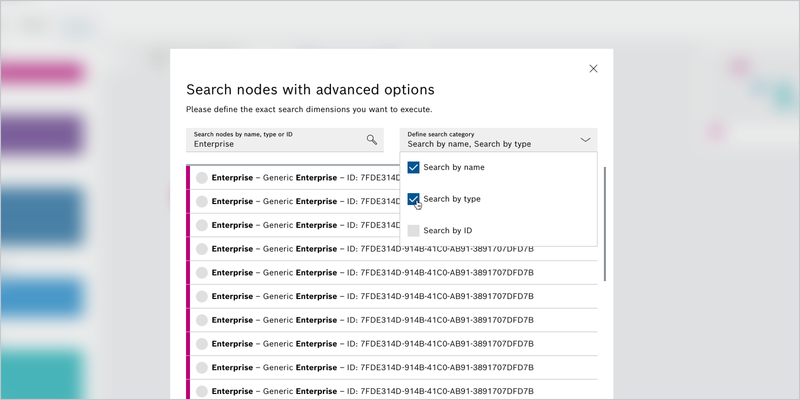Uncheck the Search by type checkbox
Viewport: 800px width, 400px height.
pyautogui.click(x=414, y=199)
